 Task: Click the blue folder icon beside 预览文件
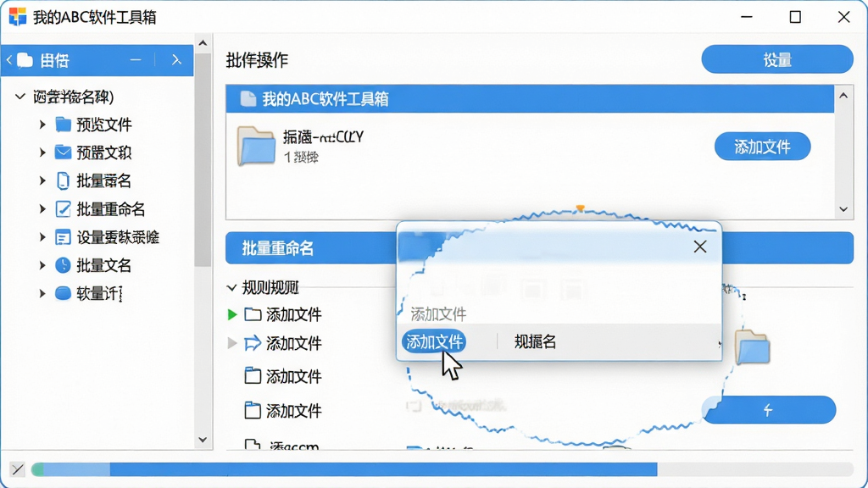(x=63, y=125)
